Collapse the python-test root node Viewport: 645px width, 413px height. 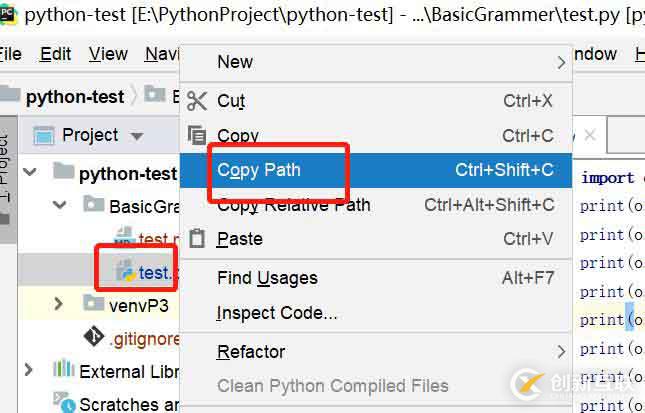pos(29,173)
